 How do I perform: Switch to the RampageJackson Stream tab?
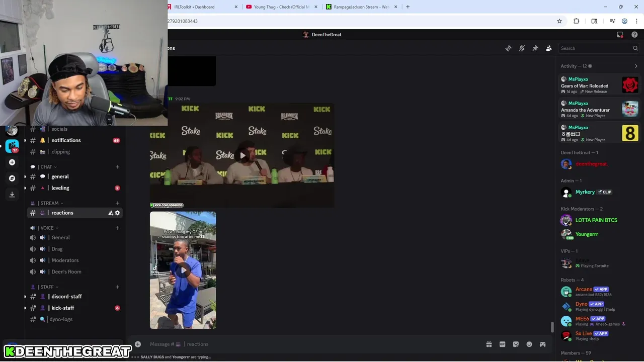[x=362, y=7]
